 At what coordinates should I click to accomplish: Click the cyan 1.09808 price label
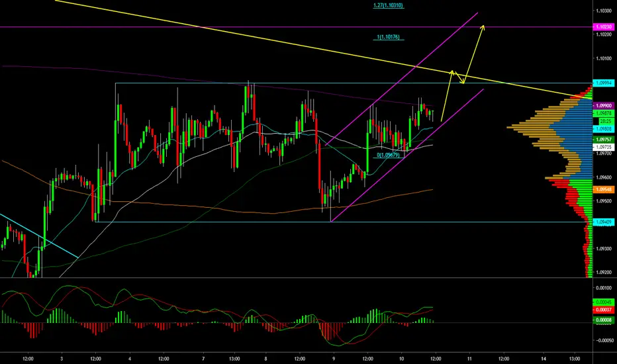pos(603,128)
